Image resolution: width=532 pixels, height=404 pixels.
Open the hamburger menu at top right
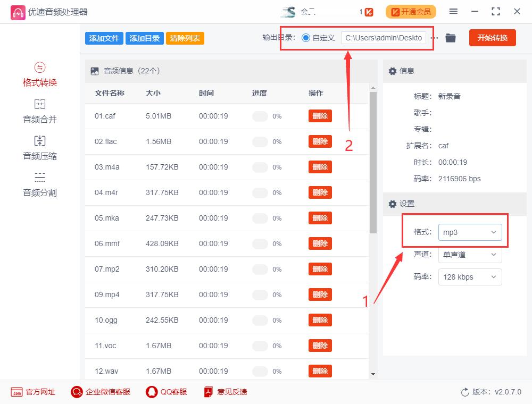pyautogui.click(x=453, y=11)
